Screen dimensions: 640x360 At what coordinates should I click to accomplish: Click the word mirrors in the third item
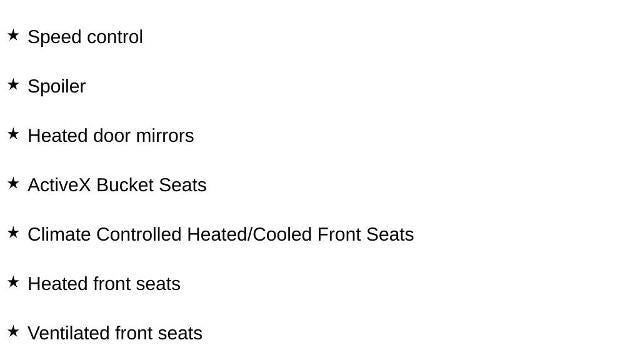pyautogui.click(x=165, y=136)
